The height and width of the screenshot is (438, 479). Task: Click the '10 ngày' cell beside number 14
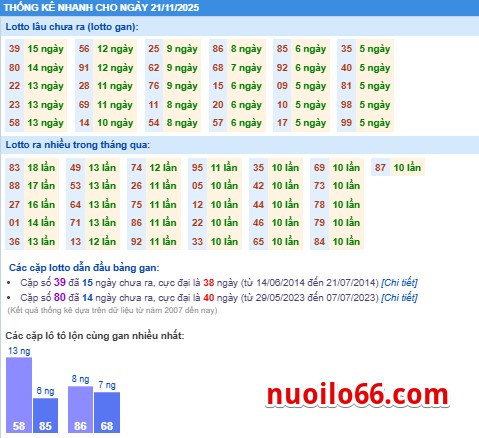115,123
